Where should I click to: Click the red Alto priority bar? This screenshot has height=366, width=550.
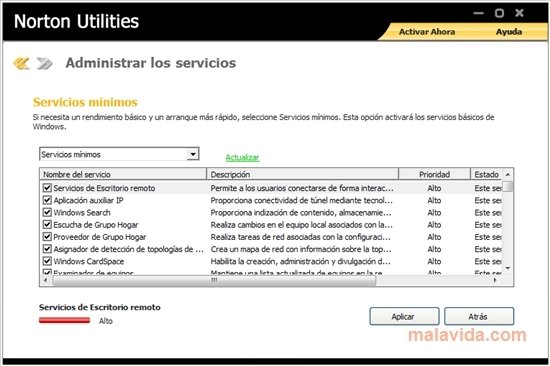(65, 320)
